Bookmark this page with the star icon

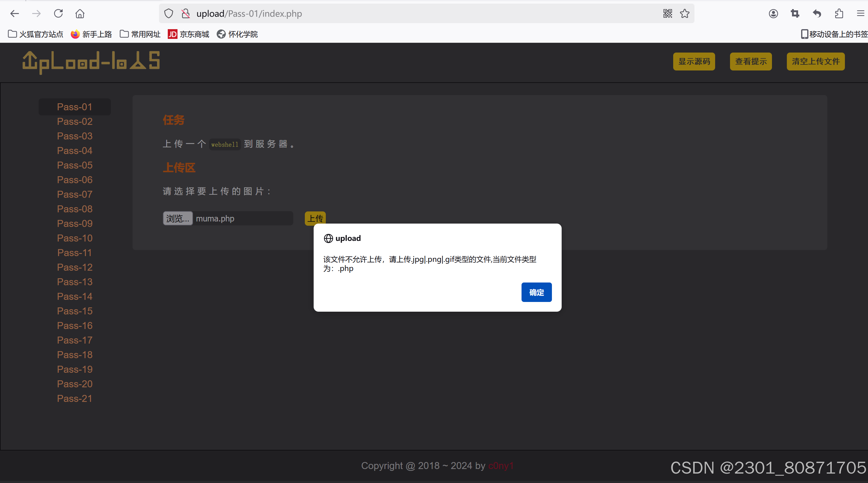tap(684, 13)
